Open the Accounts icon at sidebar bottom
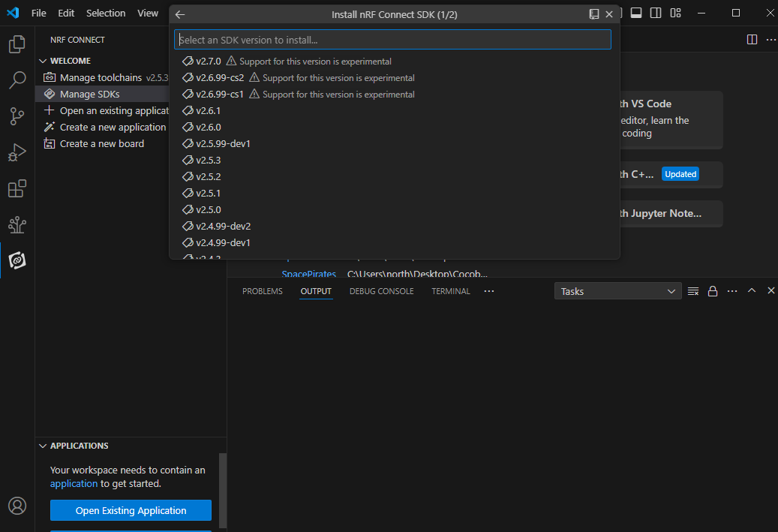Viewport: 778px width, 532px height. [x=17, y=506]
